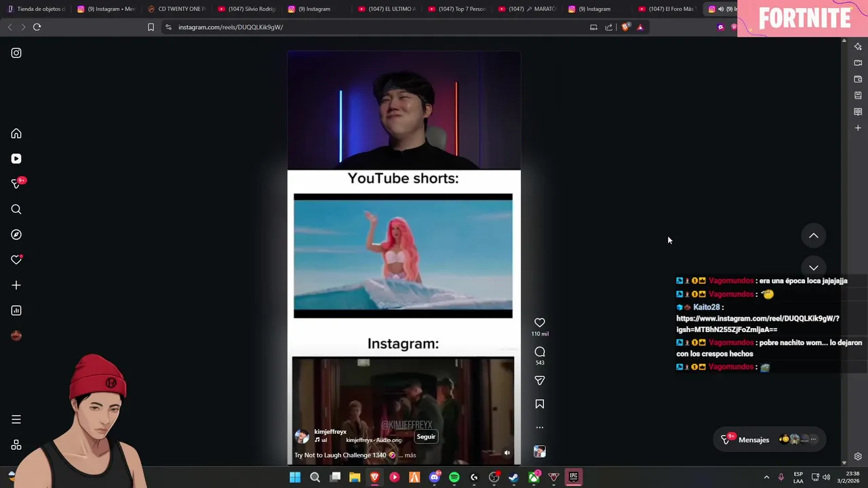Image resolution: width=868 pixels, height=488 pixels.
Task: Open the reel audio thumbnail
Action: pyautogui.click(x=540, y=451)
